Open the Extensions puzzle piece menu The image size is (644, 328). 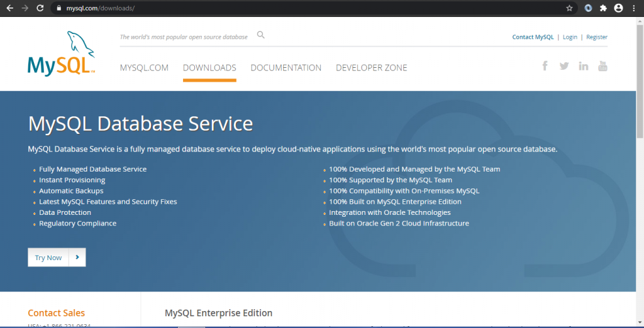point(603,8)
